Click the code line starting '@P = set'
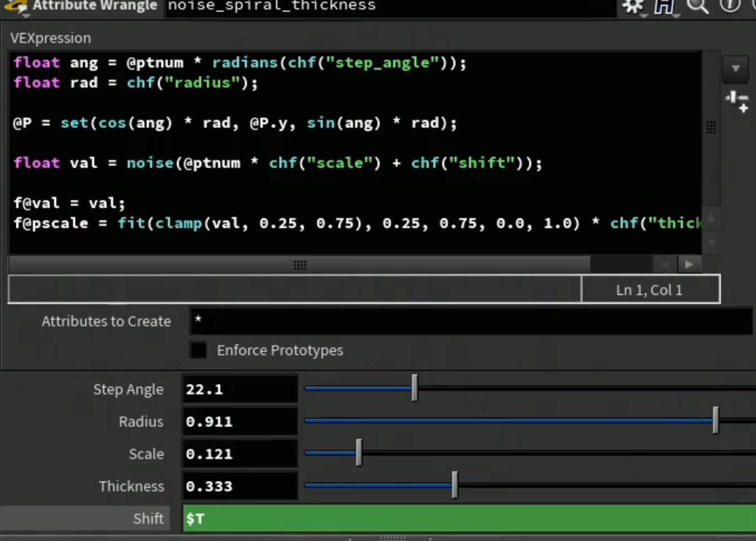The image size is (756, 541). click(235, 123)
